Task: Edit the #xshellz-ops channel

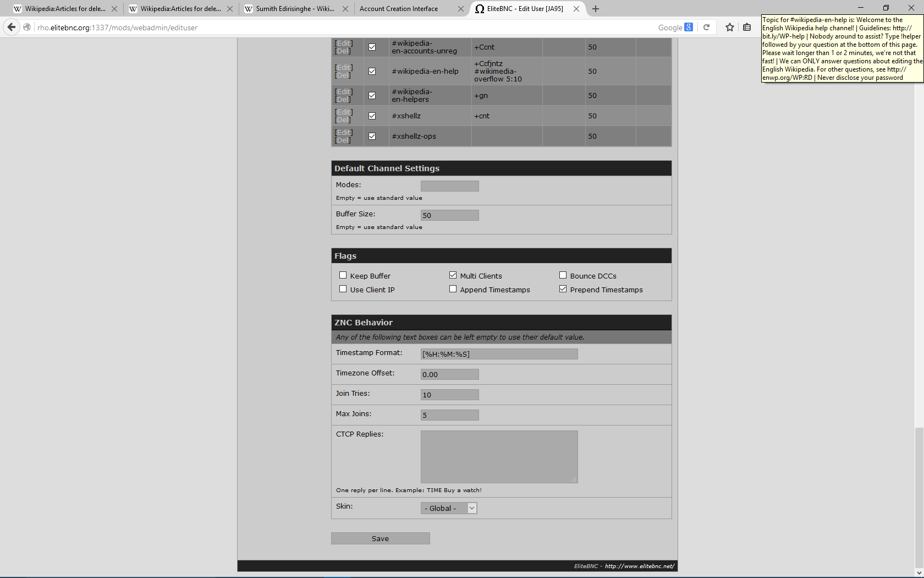Action: (x=344, y=133)
